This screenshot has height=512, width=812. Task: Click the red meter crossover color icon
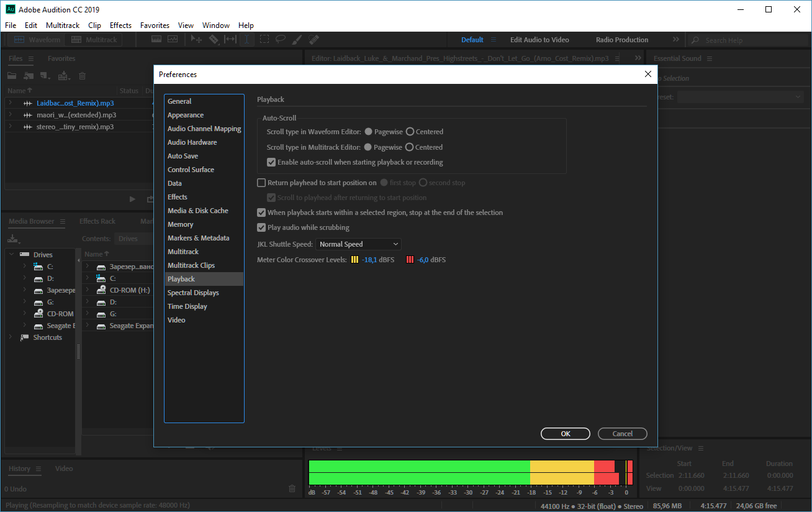(x=410, y=260)
